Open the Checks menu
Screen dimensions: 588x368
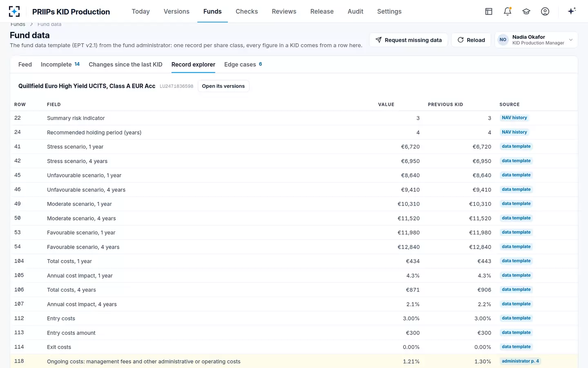point(247,11)
